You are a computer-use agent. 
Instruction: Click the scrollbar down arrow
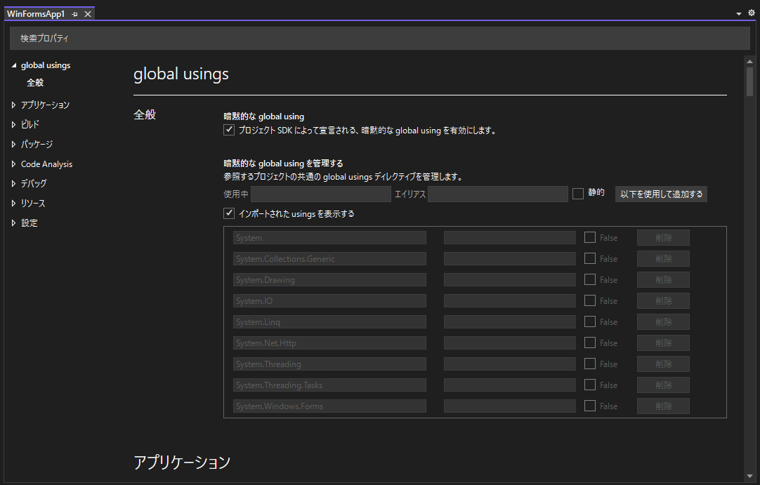(x=750, y=476)
